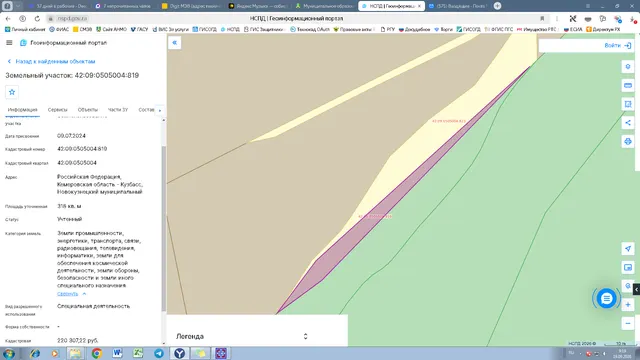This screenshot has width=640, height=360.
Task: Go back in browser history
Action: point(8,19)
